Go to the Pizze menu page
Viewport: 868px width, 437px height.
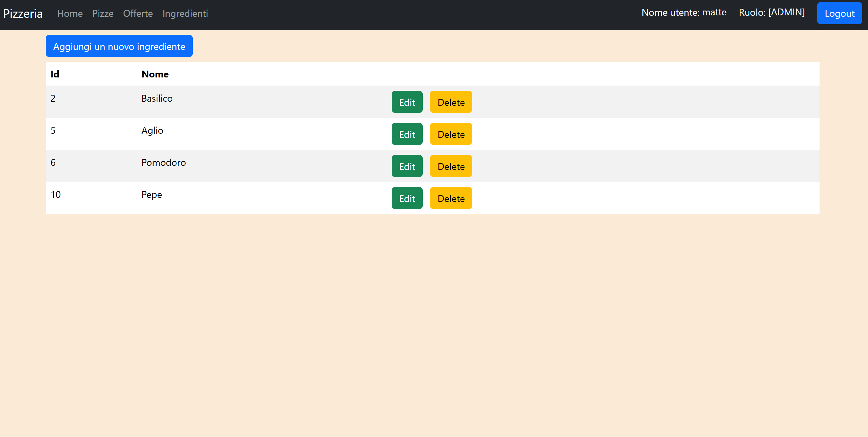point(103,14)
